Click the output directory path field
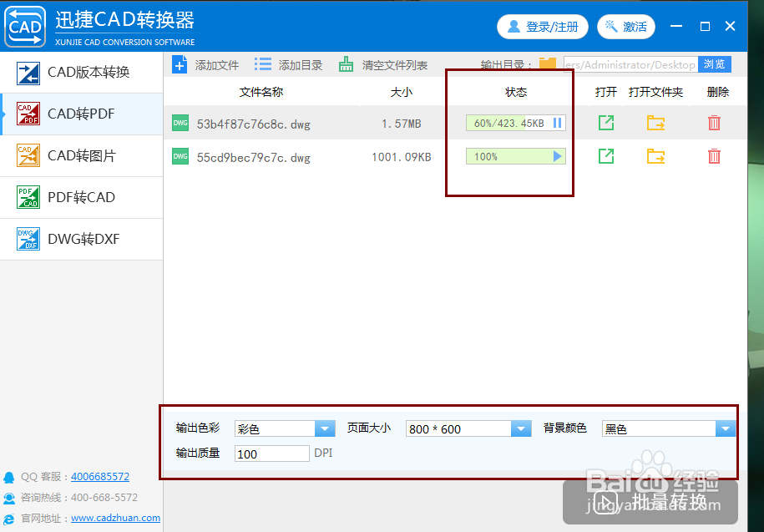 tap(630, 65)
